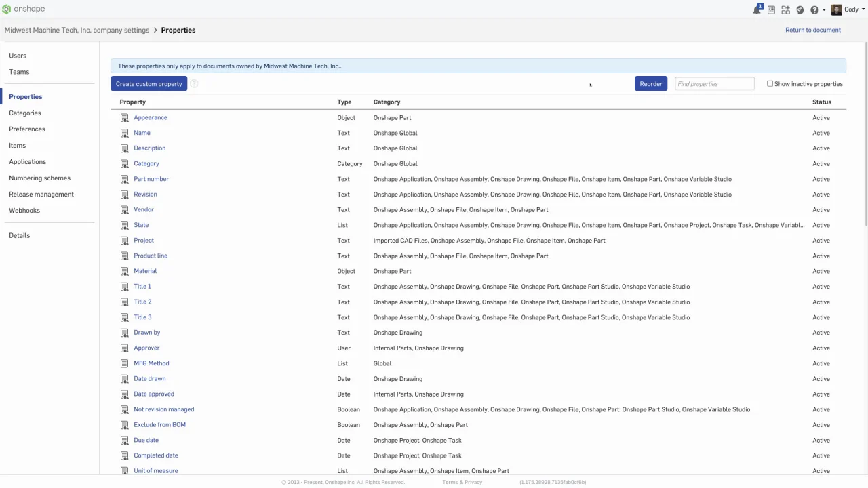Select Numbering schemes in the sidebar
Screen dimensions: 868x488
[39, 178]
